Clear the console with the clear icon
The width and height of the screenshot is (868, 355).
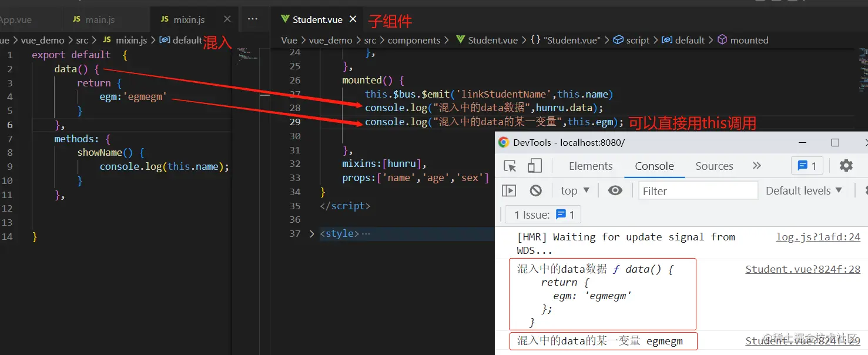(x=535, y=190)
